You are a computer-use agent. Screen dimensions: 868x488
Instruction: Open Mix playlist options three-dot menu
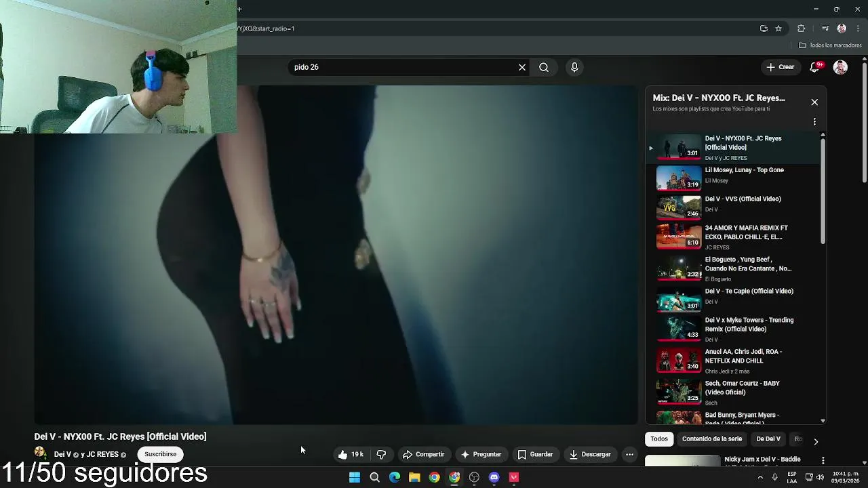[x=814, y=122]
